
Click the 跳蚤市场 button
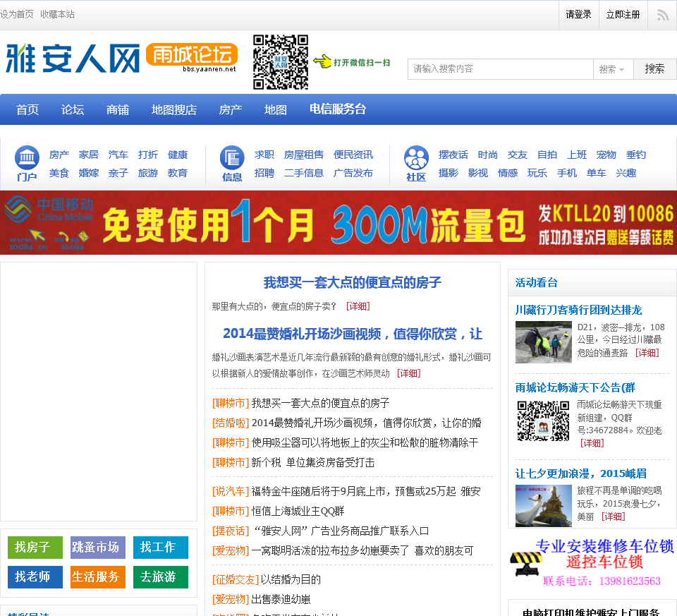point(98,548)
